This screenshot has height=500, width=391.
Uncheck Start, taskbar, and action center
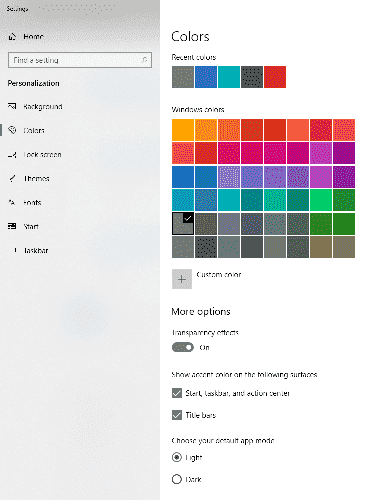177,393
